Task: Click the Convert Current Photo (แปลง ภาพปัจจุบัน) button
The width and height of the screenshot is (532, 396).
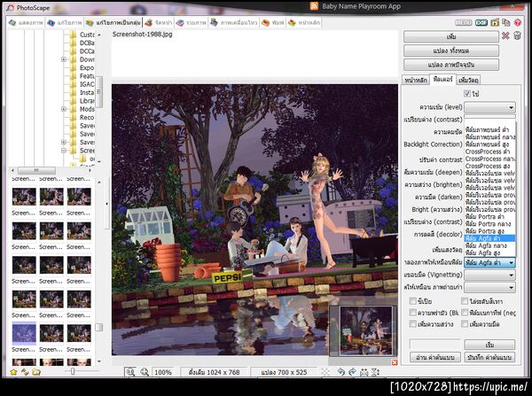Action: click(x=451, y=65)
